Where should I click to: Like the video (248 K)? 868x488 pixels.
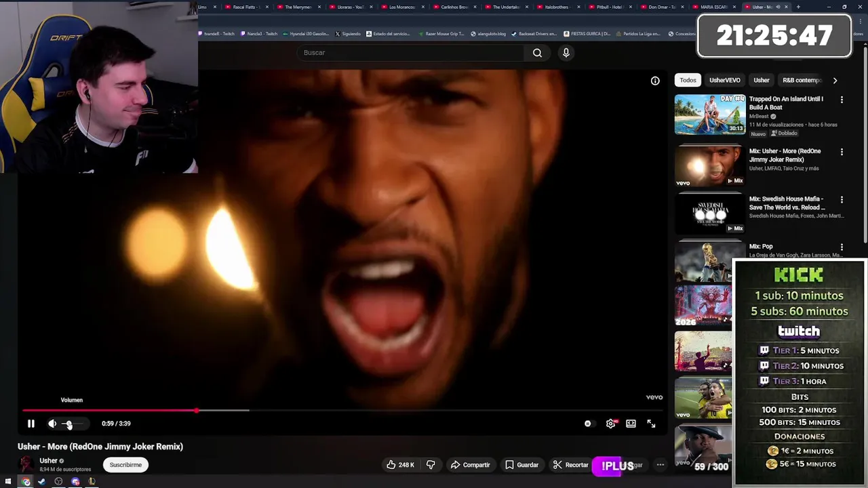point(400,465)
